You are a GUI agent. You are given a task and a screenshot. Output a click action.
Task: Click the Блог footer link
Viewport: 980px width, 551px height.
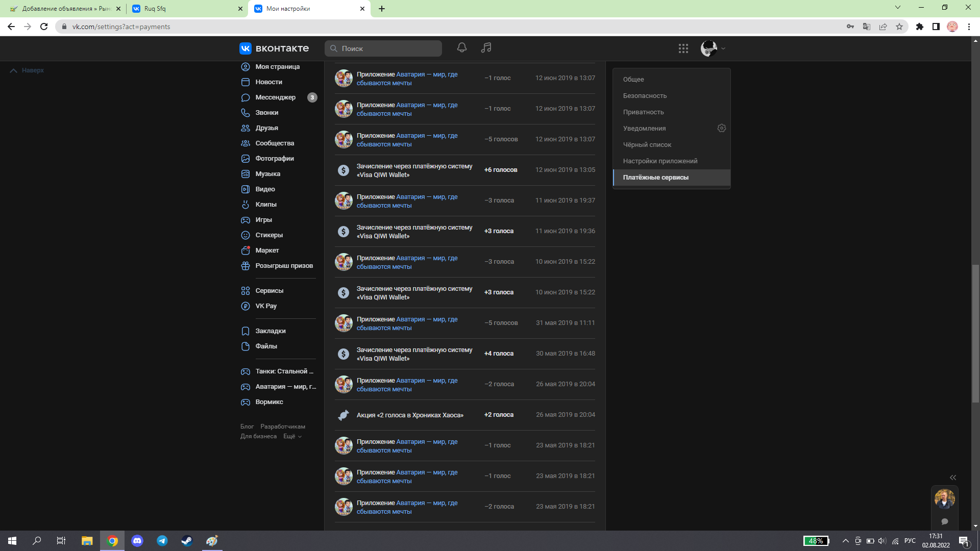(247, 427)
